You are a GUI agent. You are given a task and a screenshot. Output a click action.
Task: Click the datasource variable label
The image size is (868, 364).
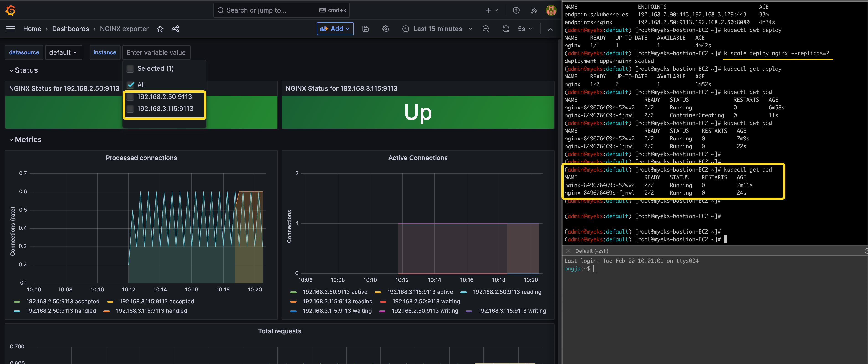pyautogui.click(x=24, y=53)
